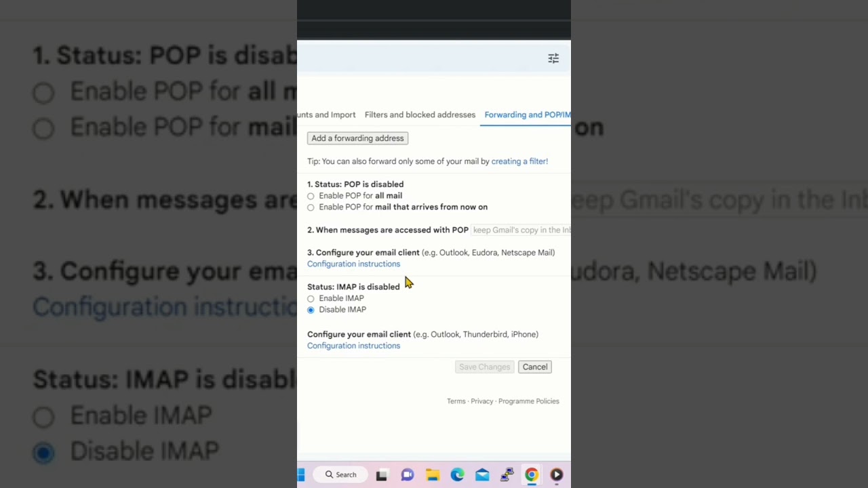This screenshot has width=868, height=488.
Task: Open the keep Gmail's copy in the Inbox dropdown
Action: [521, 230]
